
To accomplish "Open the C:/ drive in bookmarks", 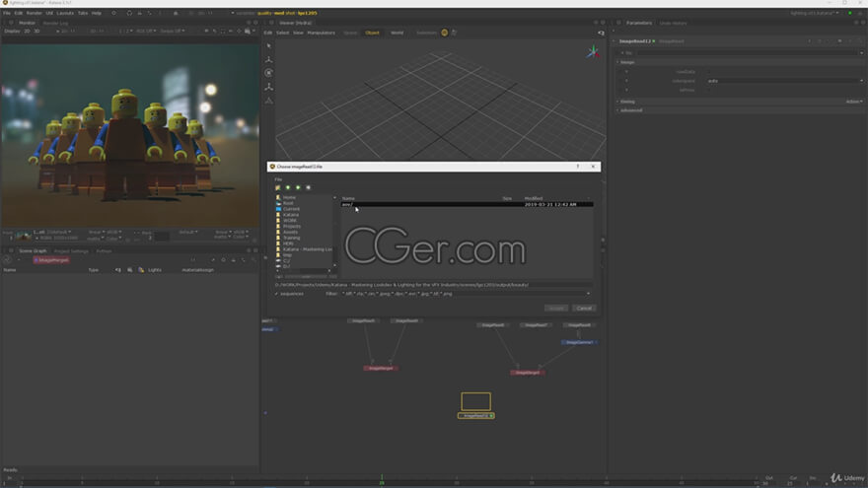I will pyautogui.click(x=286, y=260).
